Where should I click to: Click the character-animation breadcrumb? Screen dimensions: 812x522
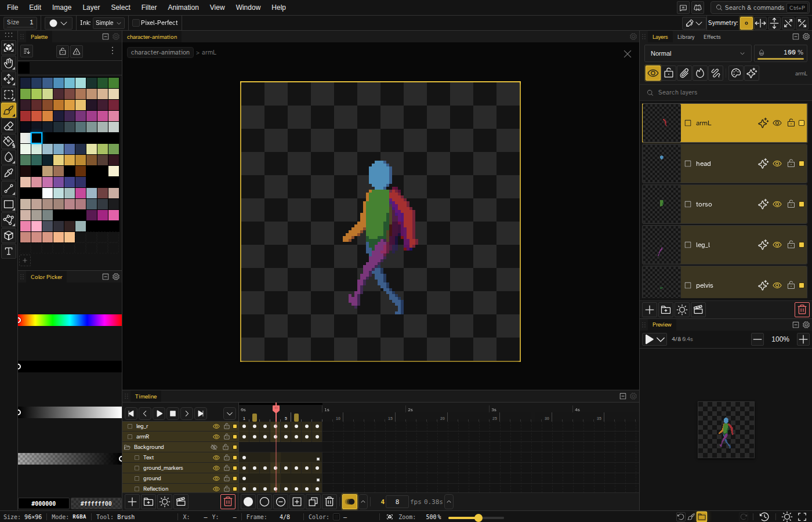160,52
